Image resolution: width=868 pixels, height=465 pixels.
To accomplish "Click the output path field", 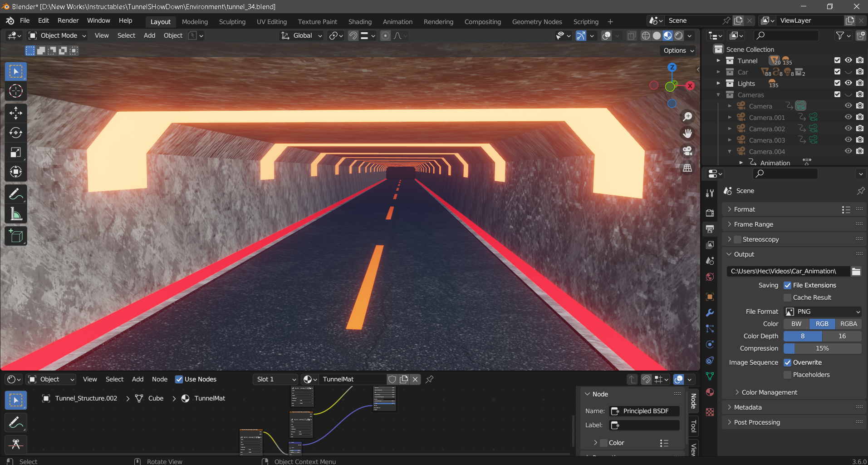I will [x=788, y=272].
